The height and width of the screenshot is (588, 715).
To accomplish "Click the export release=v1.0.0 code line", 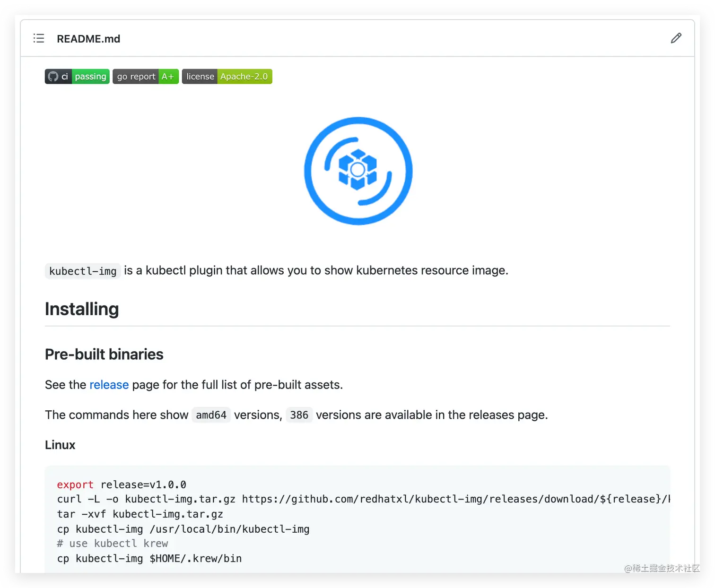I will (x=122, y=484).
